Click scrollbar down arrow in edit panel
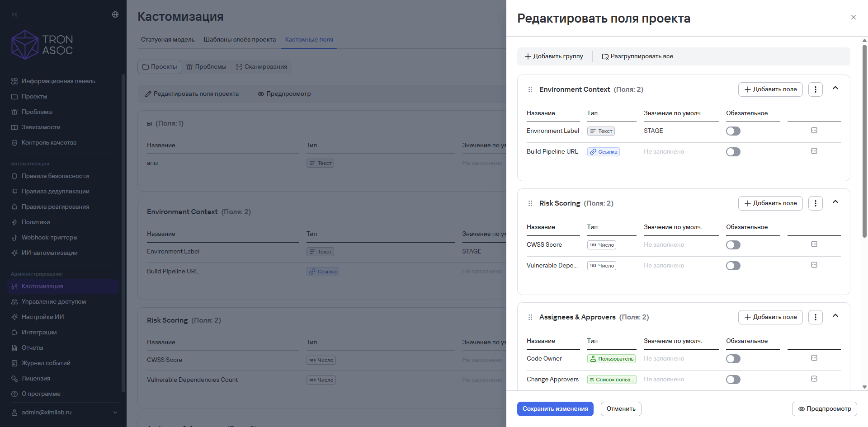 click(864, 387)
